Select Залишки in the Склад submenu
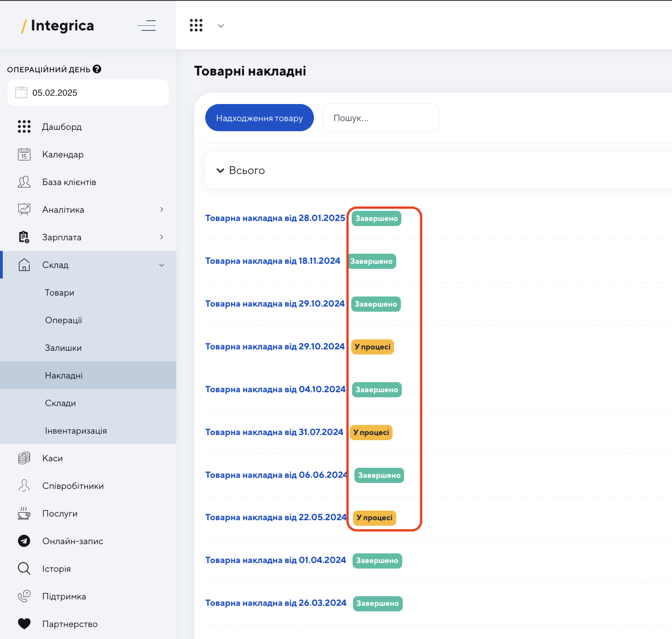Screen dimensions: 672x639 [x=64, y=348]
